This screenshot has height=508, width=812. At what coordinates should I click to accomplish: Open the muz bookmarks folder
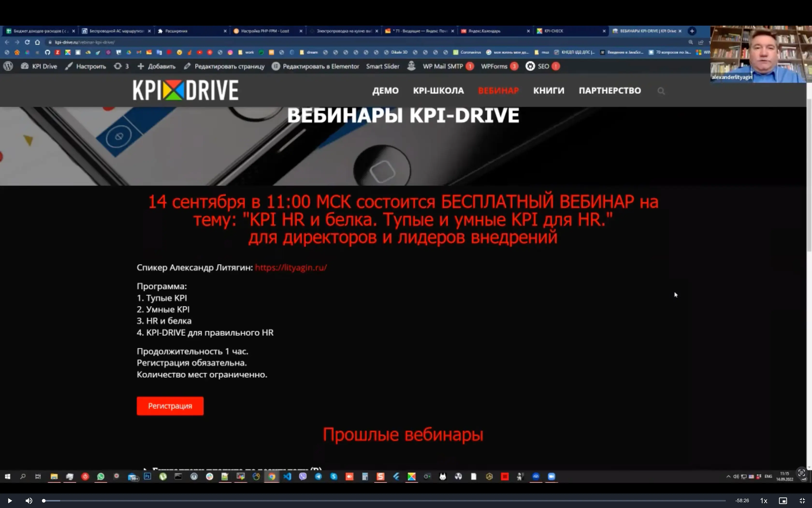coord(542,52)
